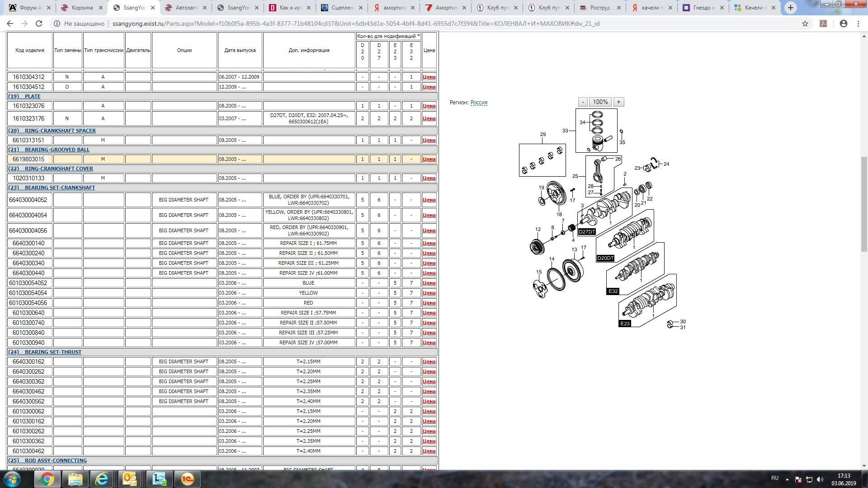
Task: Click E32 crankshaft label in diagram
Action: pos(613,291)
